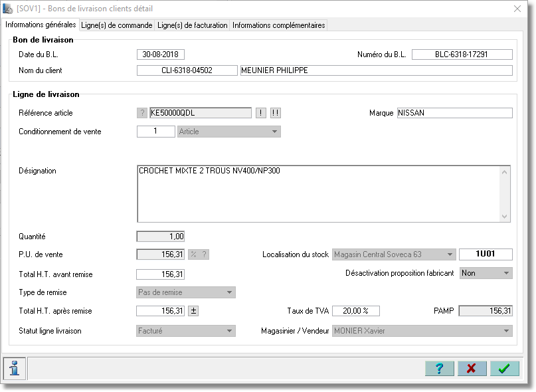This screenshot has height=392, width=536.
Task: Expand the Magasinier / Vendeur dropdown
Action: (x=422, y=331)
